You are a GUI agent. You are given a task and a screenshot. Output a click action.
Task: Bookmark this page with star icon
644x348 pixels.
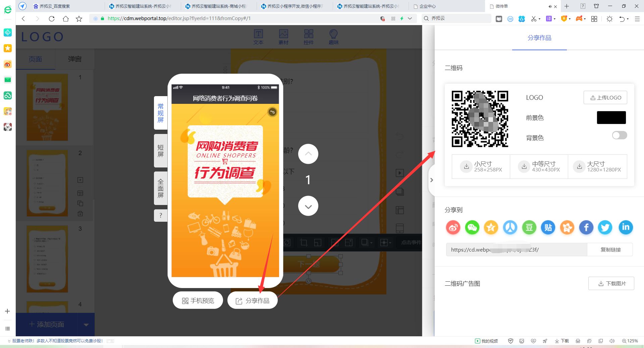[x=79, y=19]
